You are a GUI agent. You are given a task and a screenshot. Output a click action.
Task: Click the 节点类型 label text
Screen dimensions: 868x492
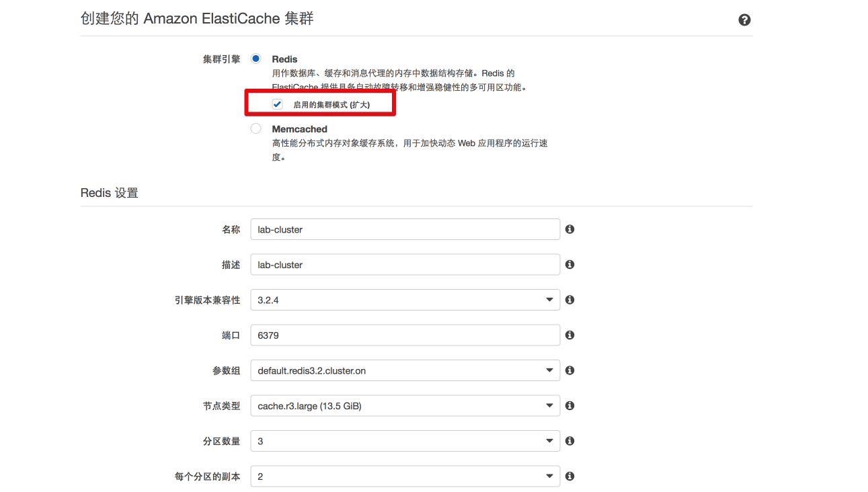click(221, 406)
